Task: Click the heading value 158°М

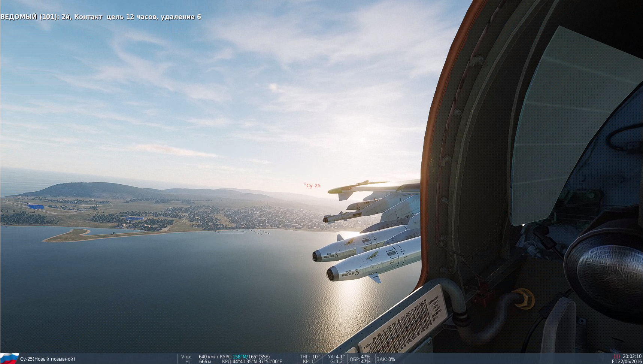Action: [x=240, y=357]
